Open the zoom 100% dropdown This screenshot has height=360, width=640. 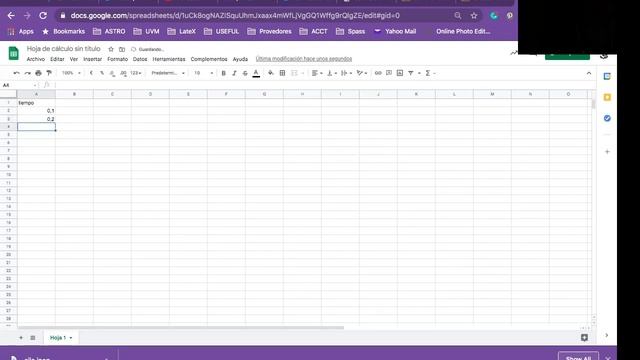(x=71, y=73)
